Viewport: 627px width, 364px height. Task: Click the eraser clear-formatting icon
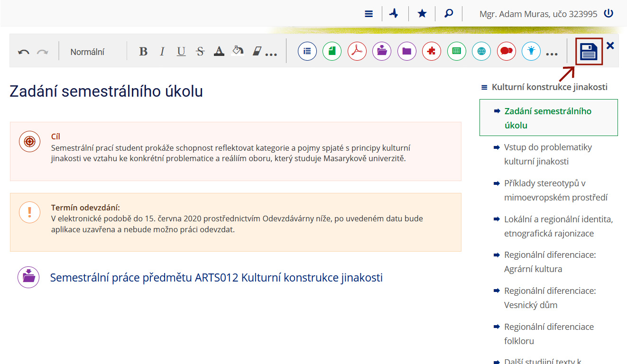click(x=257, y=51)
